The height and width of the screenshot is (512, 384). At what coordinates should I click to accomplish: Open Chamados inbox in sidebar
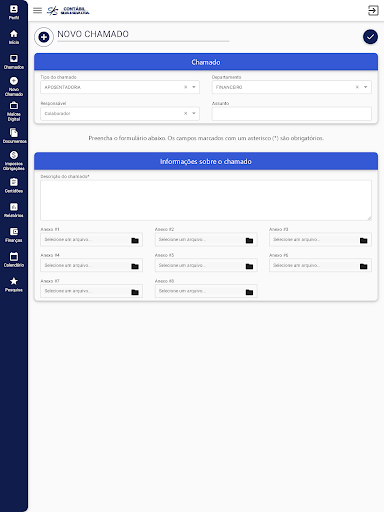pyautogui.click(x=14, y=62)
